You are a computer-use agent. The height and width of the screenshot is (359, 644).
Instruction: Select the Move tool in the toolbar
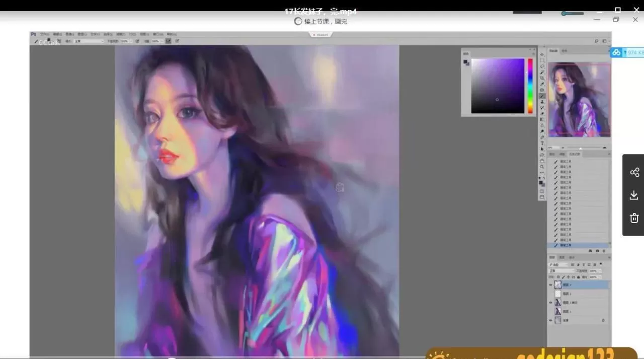point(542,54)
